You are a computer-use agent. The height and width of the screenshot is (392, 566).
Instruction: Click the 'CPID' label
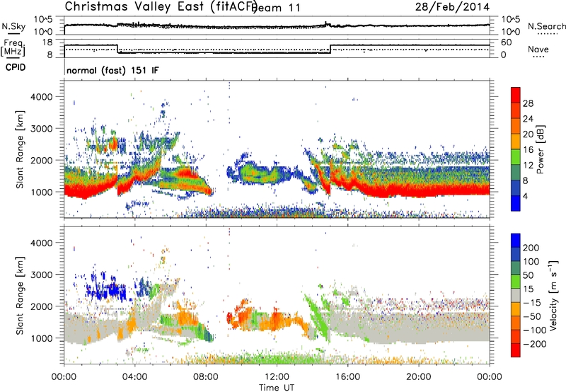click(16, 67)
